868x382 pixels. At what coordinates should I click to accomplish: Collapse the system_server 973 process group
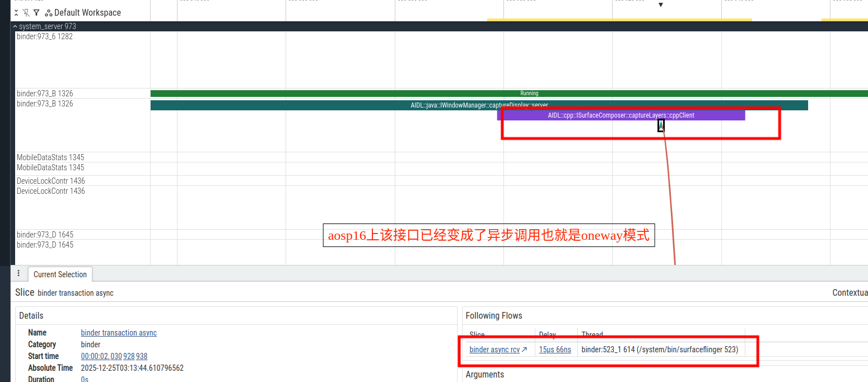pyautogui.click(x=15, y=26)
